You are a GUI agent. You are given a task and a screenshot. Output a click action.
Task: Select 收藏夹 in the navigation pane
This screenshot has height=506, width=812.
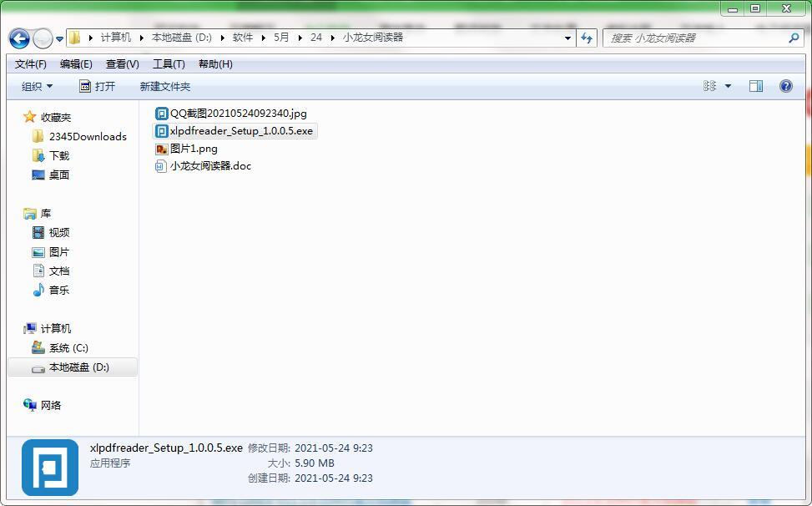pos(56,118)
